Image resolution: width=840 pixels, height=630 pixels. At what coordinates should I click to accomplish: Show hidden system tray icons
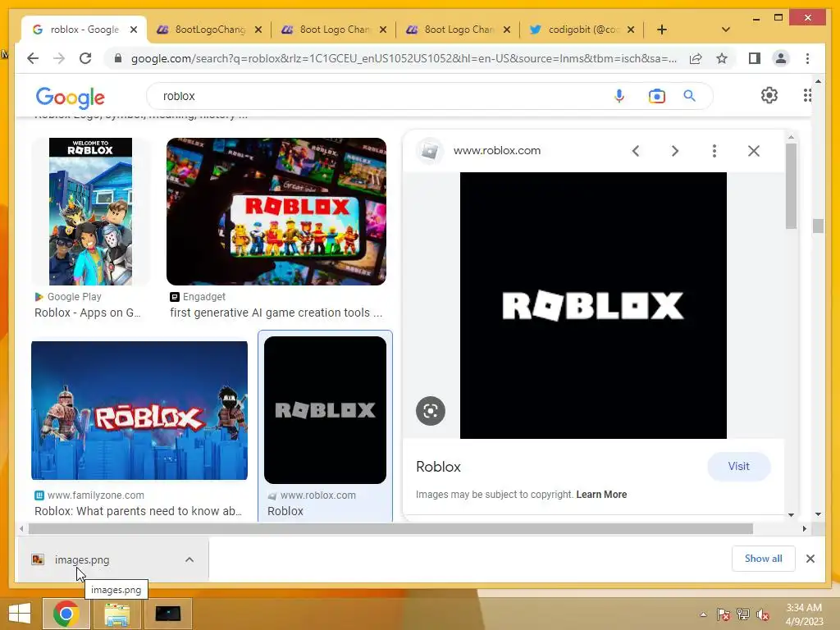703,614
